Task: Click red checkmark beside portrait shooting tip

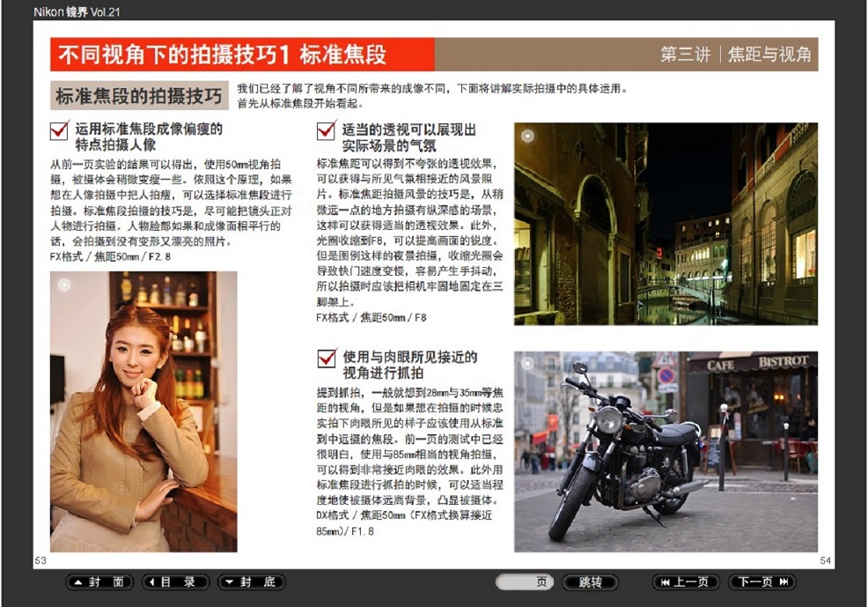Action: click(60, 131)
